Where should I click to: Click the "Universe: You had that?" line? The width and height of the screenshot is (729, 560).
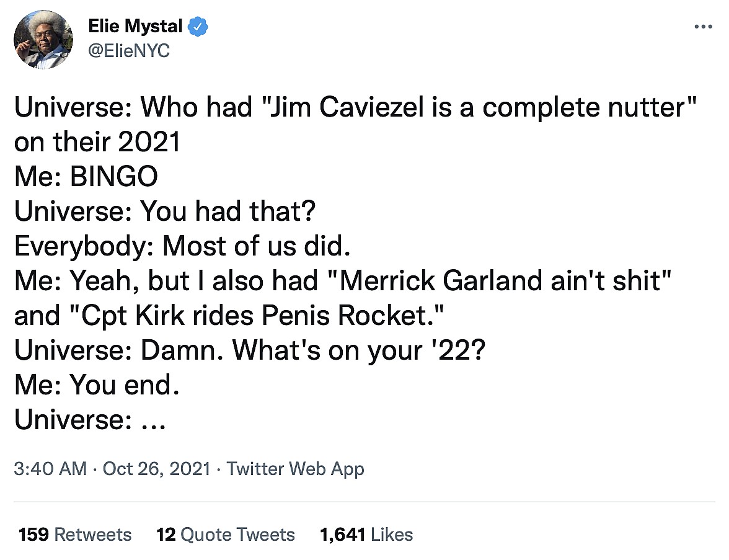point(166,212)
